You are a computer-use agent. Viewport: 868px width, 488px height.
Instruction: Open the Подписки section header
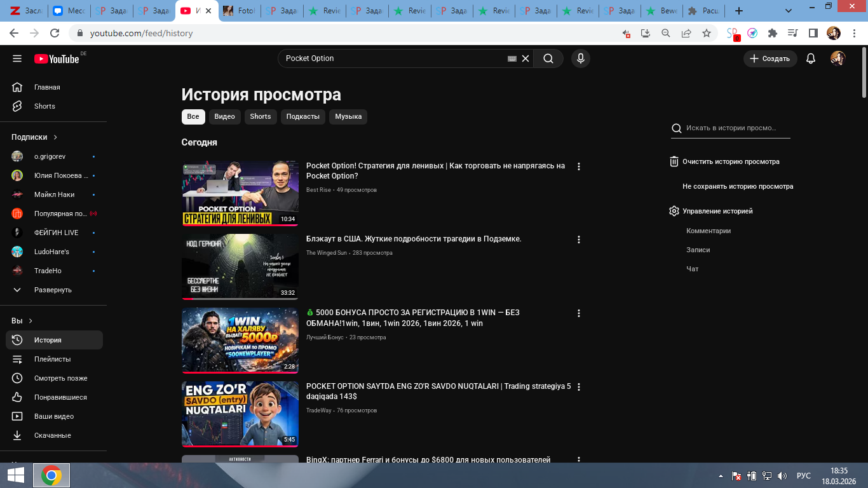point(34,137)
